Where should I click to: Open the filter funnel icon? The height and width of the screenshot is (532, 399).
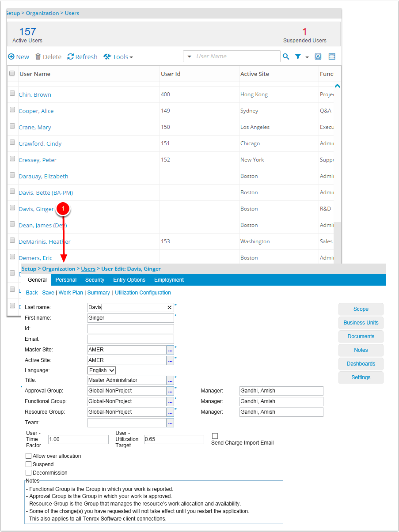pos(298,57)
